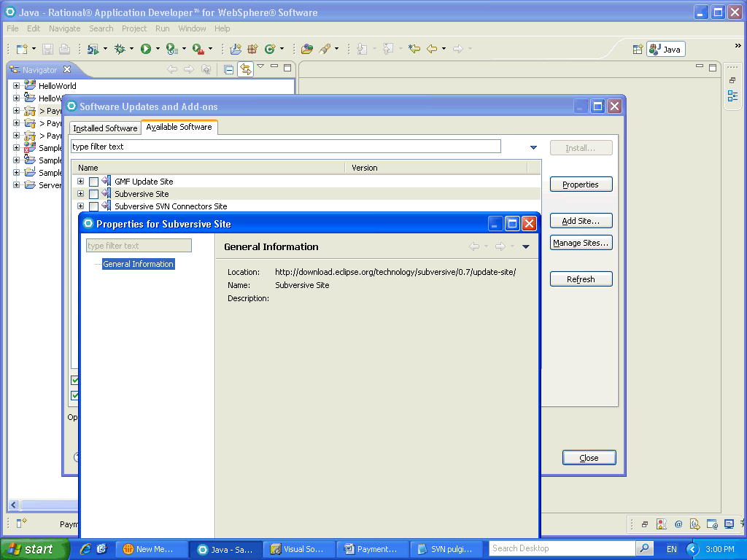
Task: Click the green Run button icon
Action: [146, 49]
